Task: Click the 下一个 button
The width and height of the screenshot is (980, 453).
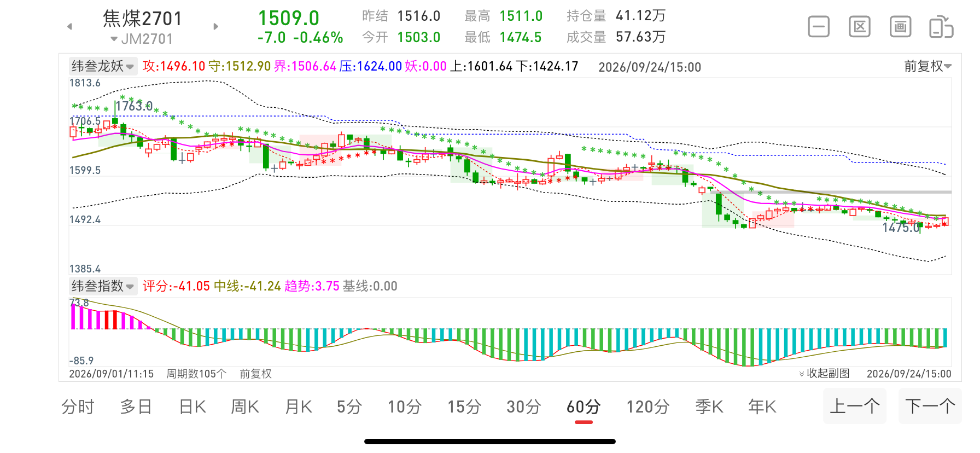Action: tap(930, 406)
